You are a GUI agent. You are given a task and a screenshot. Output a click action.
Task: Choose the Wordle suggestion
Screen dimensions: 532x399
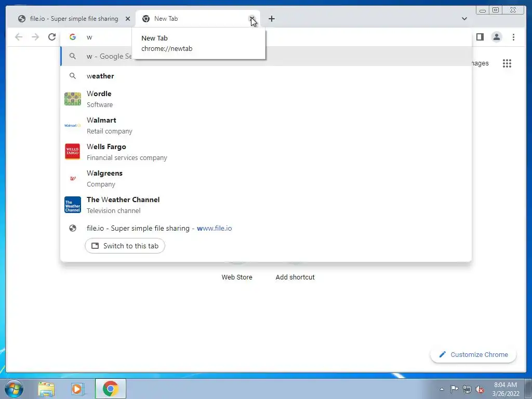266,99
